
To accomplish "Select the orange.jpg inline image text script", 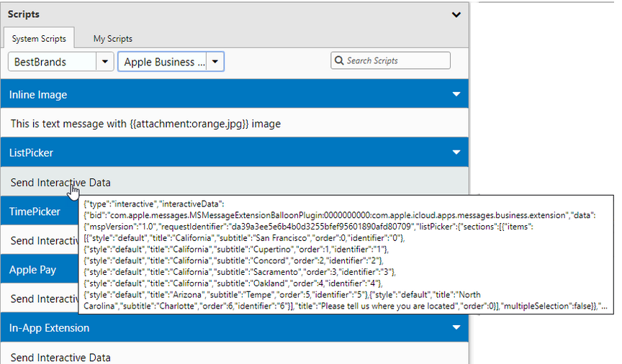I will [145, 124].
